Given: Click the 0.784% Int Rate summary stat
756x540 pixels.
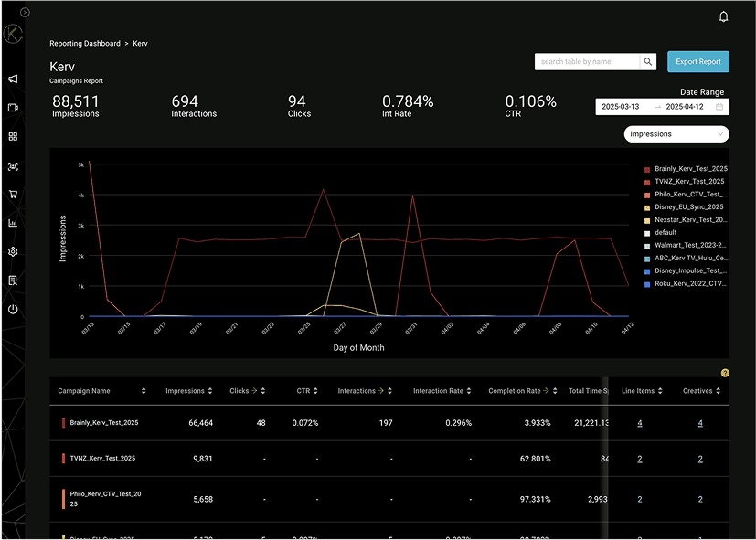Looking at the screenshot, I should [408, 106].
